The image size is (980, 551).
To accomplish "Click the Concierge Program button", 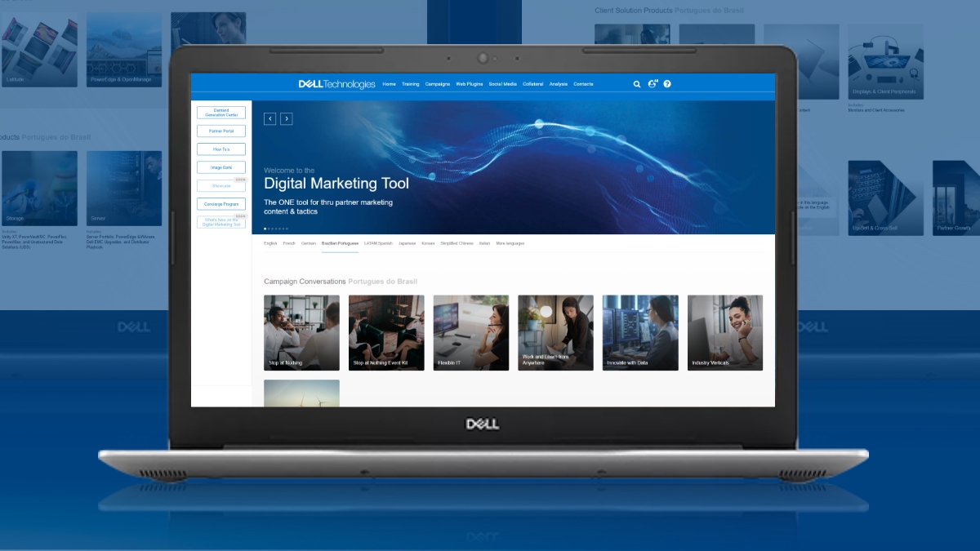I will click(221, 203).
